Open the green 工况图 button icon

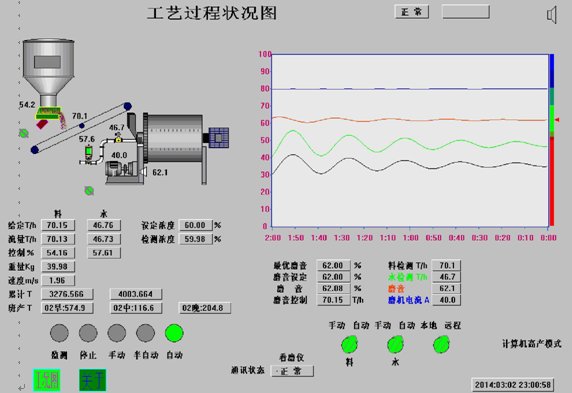[x=47, y=380]
